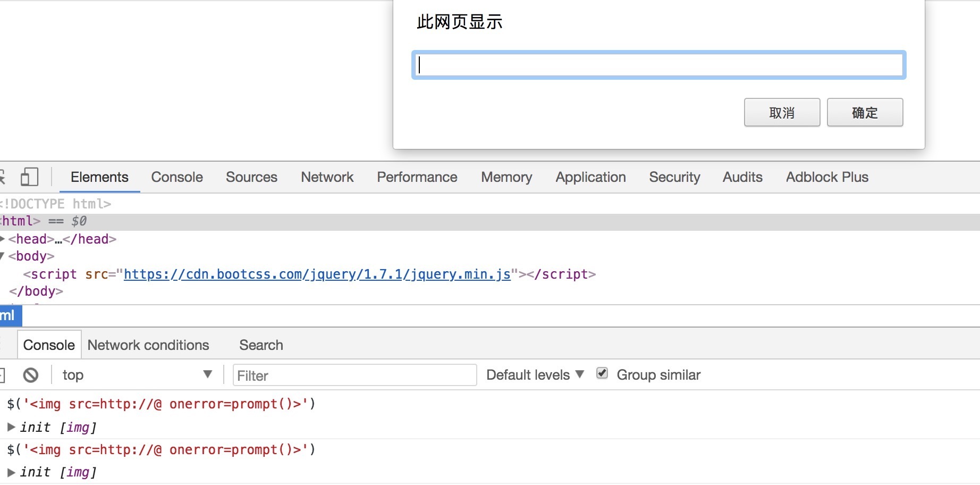
Task: Open the jquery.min.js script link
Action: (317, 274)
